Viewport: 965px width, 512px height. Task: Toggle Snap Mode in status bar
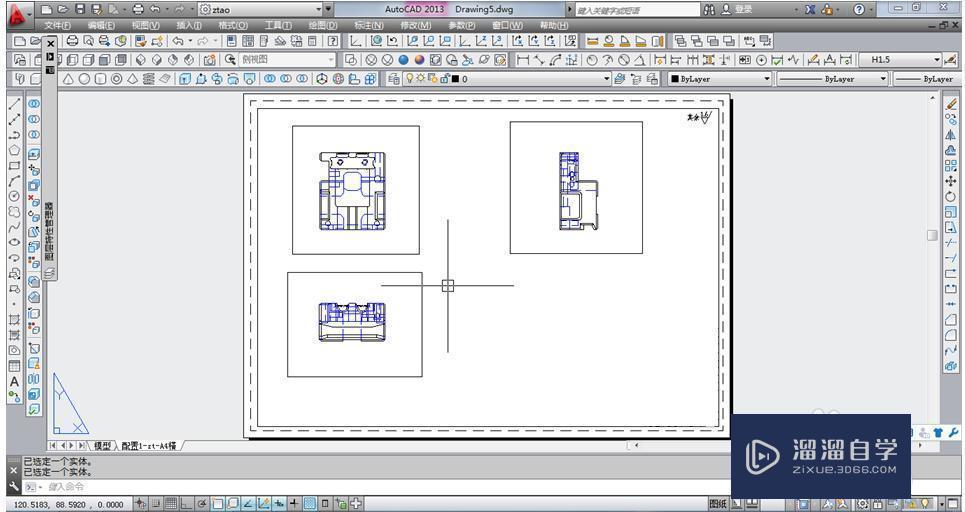156,503
